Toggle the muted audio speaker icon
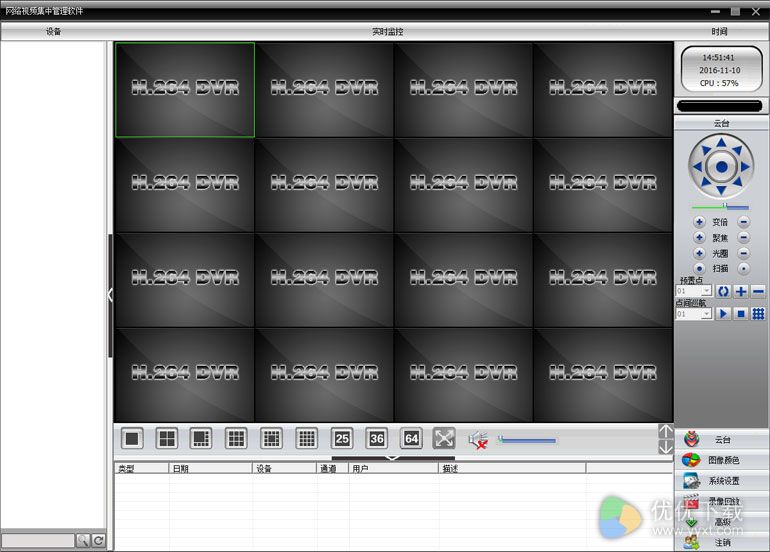The image size is (770, 552). coord(478,441)
